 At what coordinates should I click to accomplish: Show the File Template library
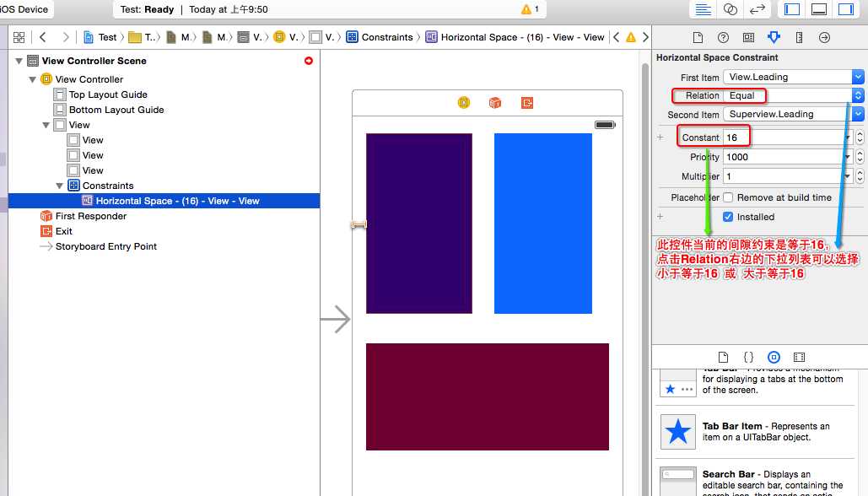tap(723, 357)
